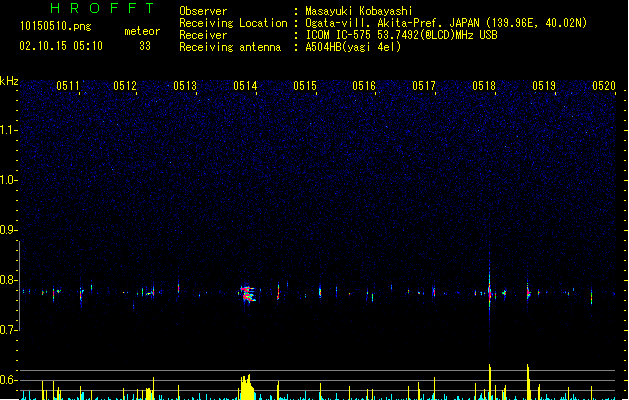Click the timestamp 02.10.15 05:10

(x=61, y=46)
